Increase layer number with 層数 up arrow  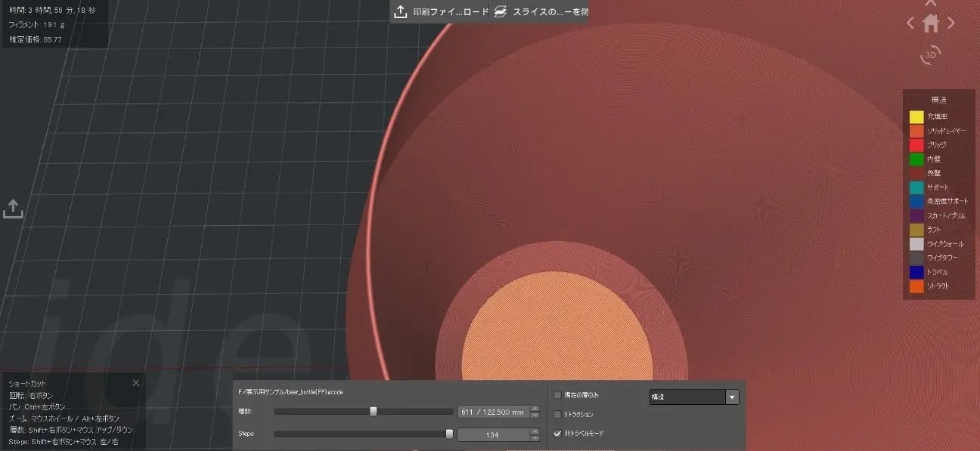coord(535,409)
